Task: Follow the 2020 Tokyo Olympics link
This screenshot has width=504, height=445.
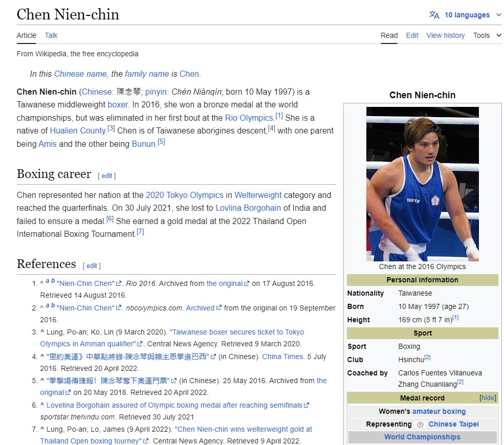Action: coord(185,195)
